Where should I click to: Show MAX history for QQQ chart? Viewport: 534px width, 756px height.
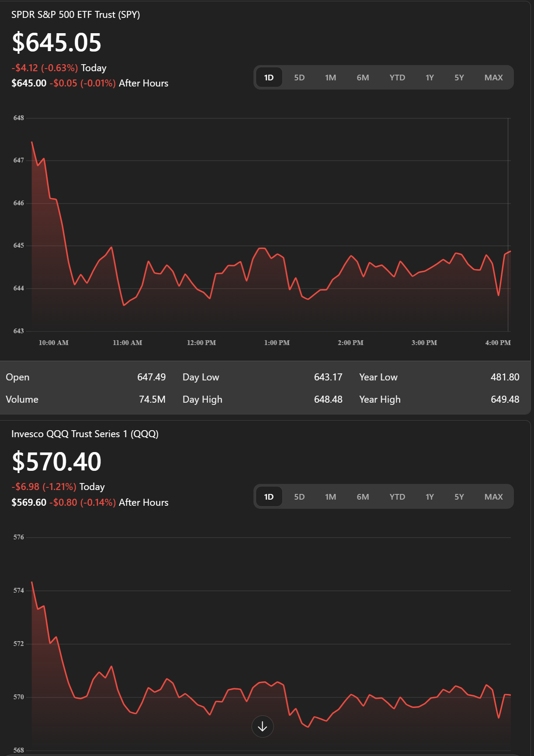(x=493, y=497)
